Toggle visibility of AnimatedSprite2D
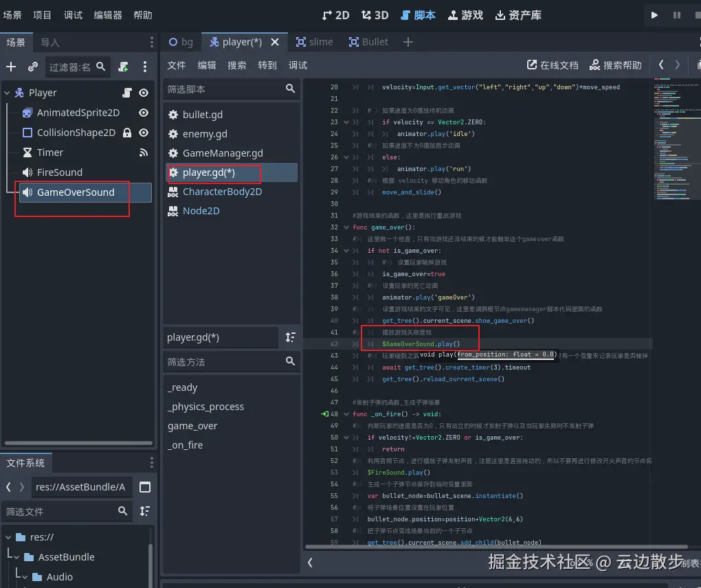Image resolution: width=701 pixels, height=588 pixels. pos(144,113)
